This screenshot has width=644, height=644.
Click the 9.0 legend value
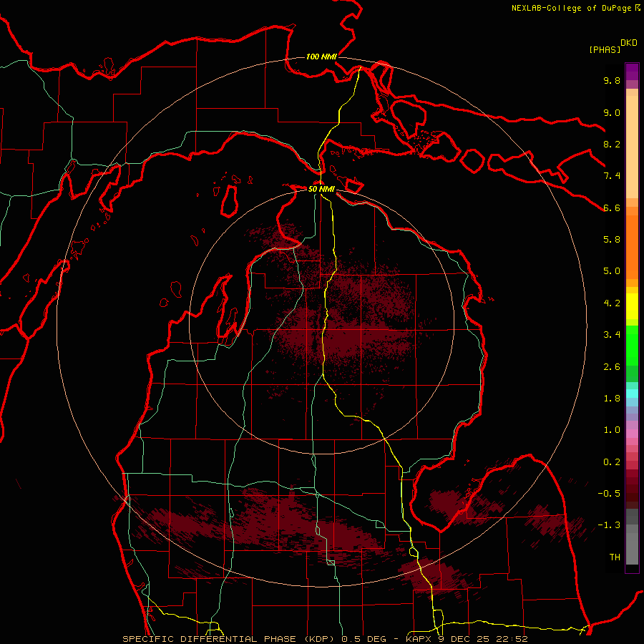pos(612,112)
